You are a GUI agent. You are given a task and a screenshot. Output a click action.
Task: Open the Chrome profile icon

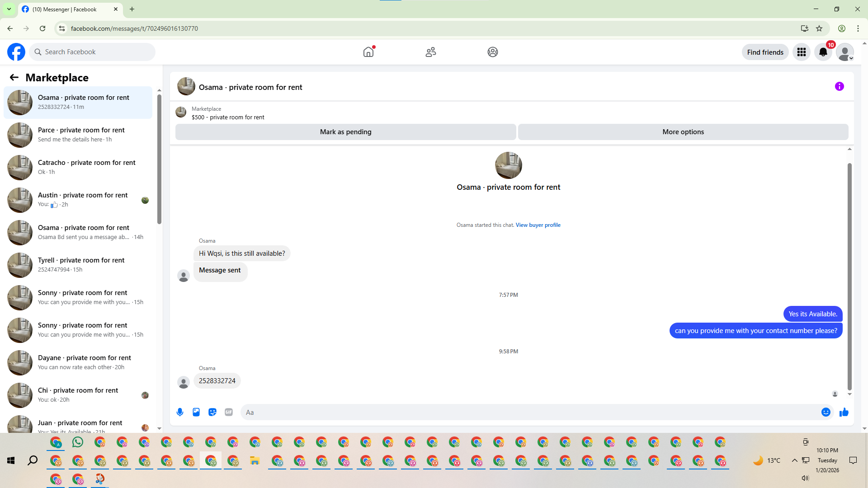tap(842, 28)
